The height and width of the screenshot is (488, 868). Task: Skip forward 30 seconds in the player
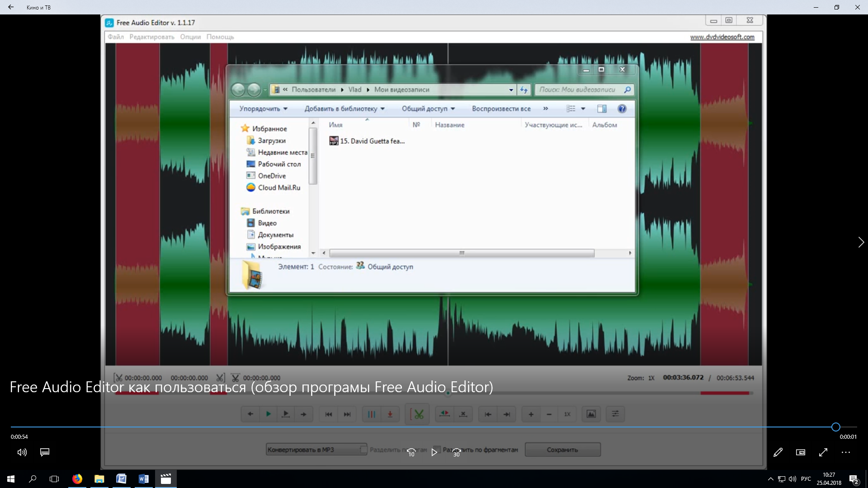[457, 452]
